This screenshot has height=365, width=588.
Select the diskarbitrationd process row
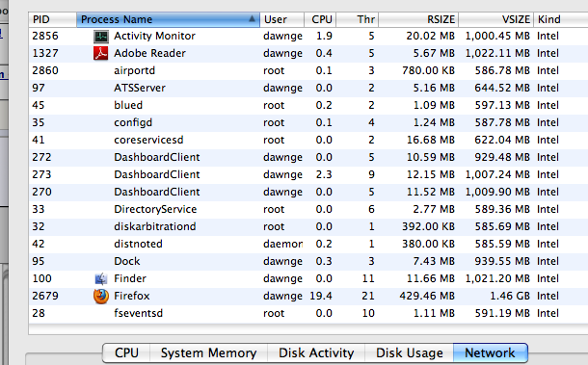[308, 226]
